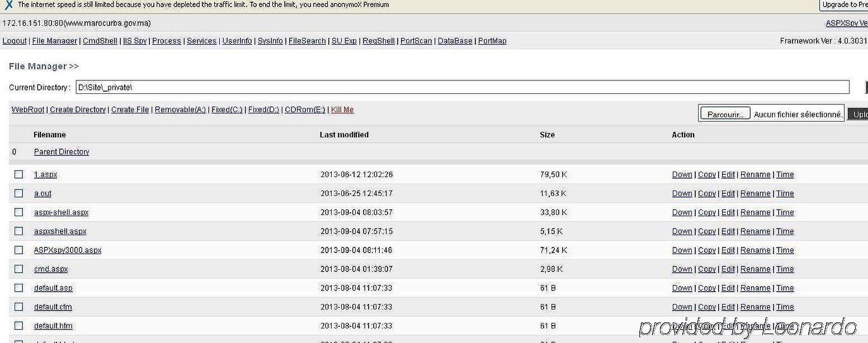
Task: Click the Logout link
Action: click(x=15, y=41)
